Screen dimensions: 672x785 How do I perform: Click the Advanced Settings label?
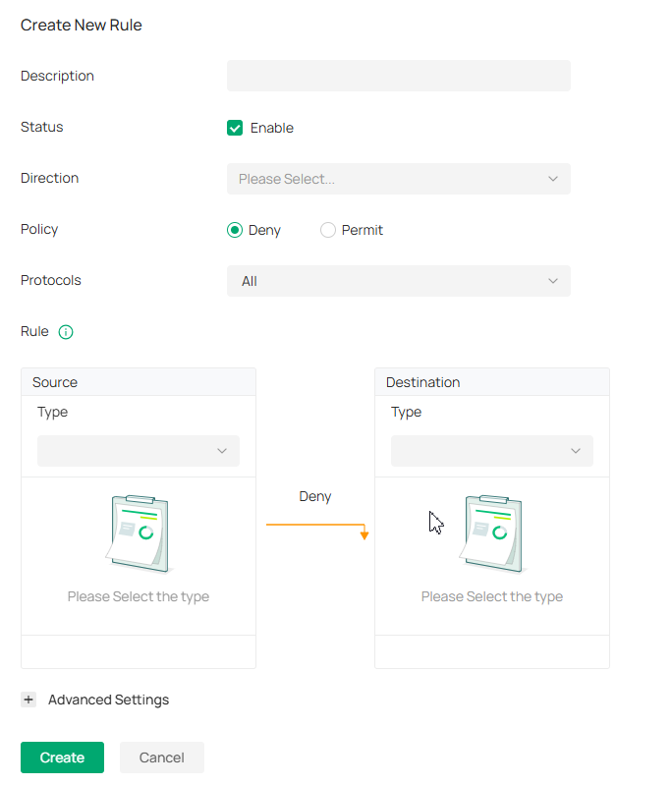click(109, 700)
